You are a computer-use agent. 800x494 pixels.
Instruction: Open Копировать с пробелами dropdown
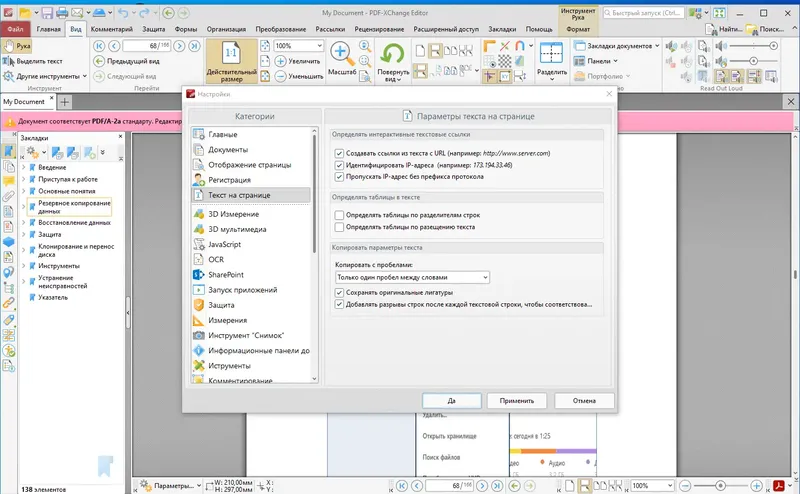(x=412, y=277)
